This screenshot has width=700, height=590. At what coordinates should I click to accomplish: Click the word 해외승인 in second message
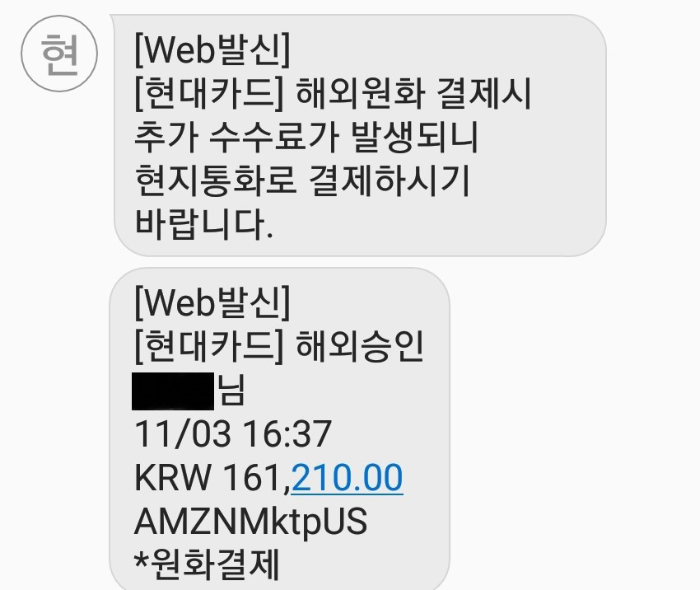pyautogui.click(x=359, y=346)
